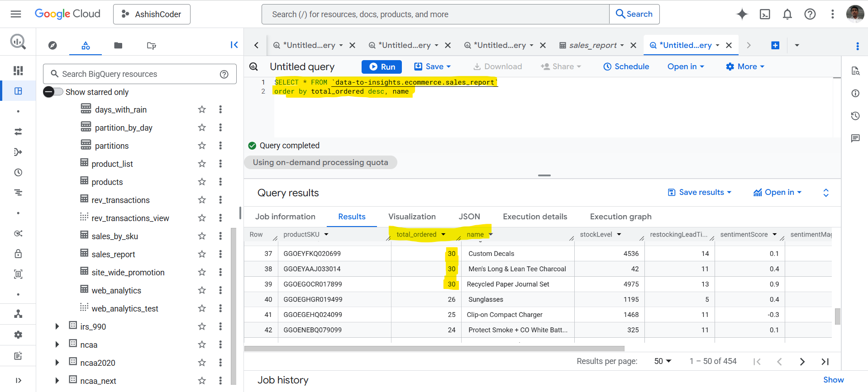Star the sales_report table
This screenshot has height=392, width=868.
[202, 254]
